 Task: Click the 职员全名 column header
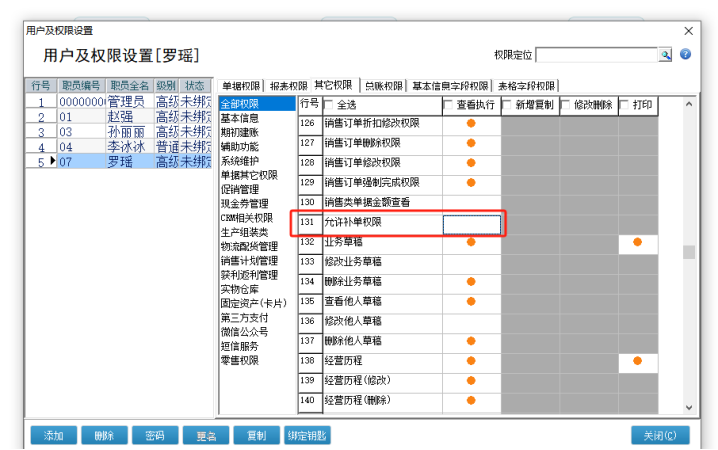click(130, 86)
